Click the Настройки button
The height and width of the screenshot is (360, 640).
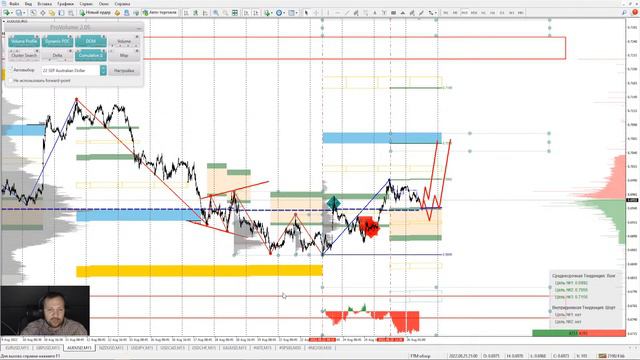(124, 71)
